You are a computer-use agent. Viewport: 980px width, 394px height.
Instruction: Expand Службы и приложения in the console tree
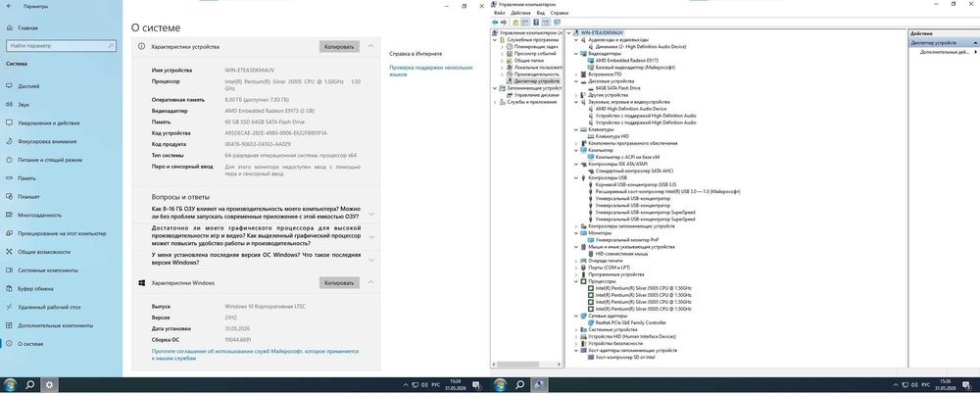coord(495,102)
